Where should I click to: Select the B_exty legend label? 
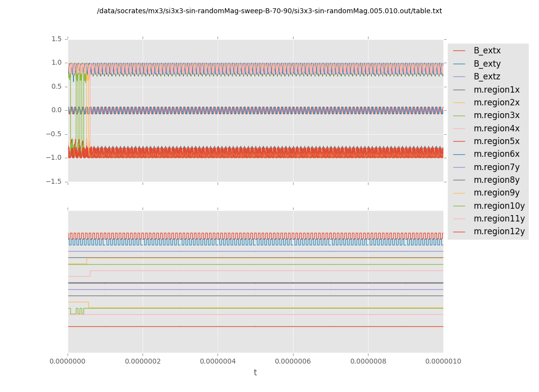pos(487,64)
